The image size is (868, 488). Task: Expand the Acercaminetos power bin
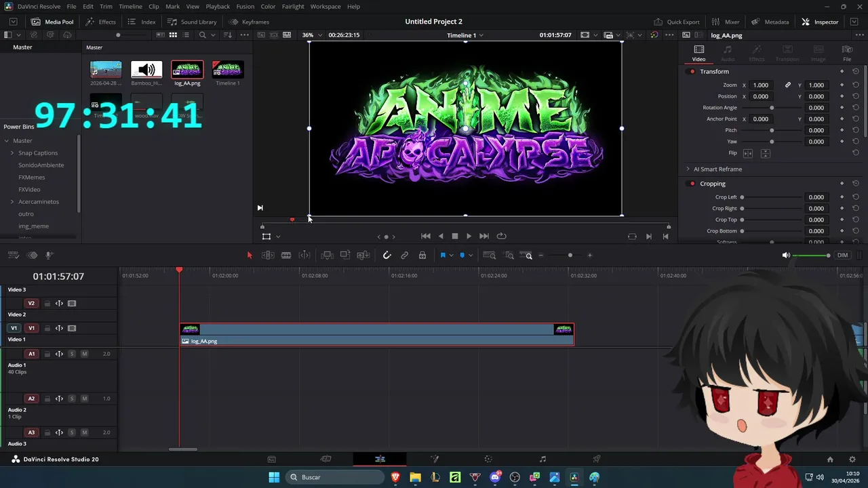tap(12, 202)
